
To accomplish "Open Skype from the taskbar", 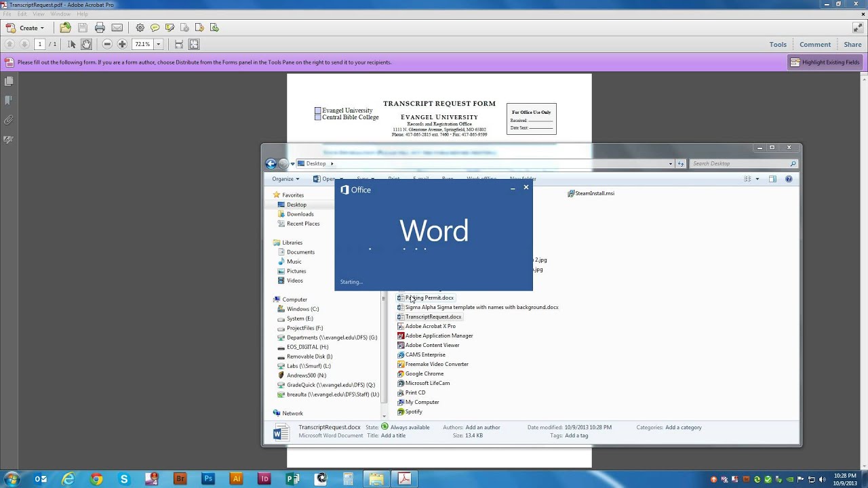I will (x=124, y=479).
